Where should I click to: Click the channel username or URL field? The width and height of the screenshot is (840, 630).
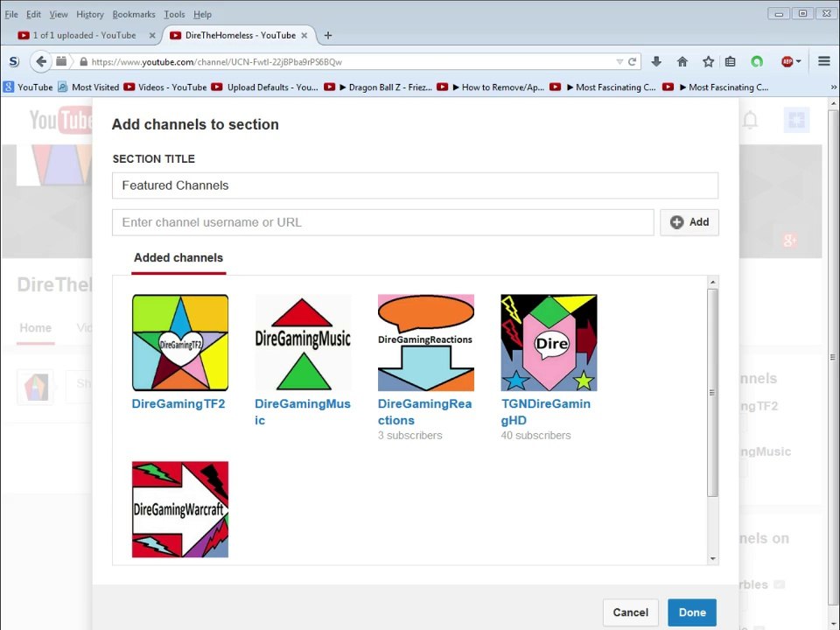[383, 222]
